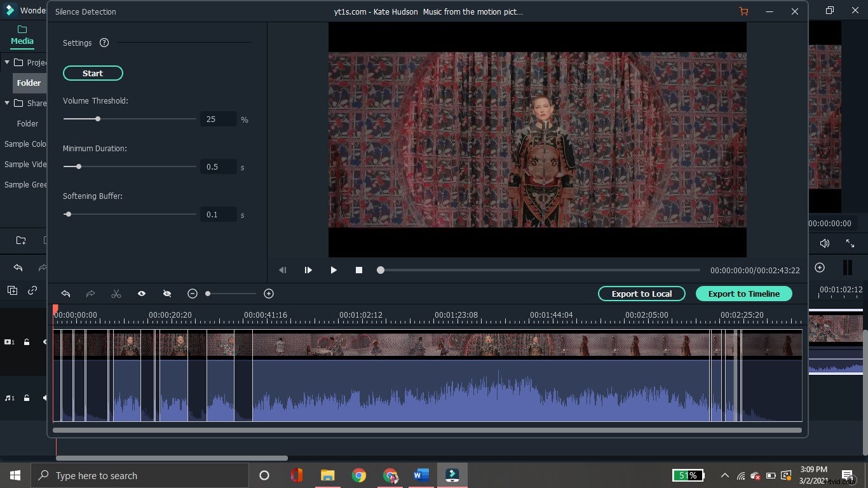Collapse the Project folder tree

[7, 62]
